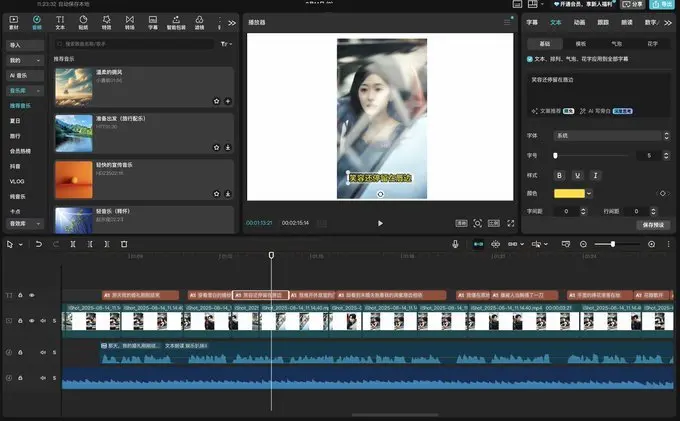Expand more tool tabs in media panel
Viewport: 680px width, 421px height.
coord(232,23)
